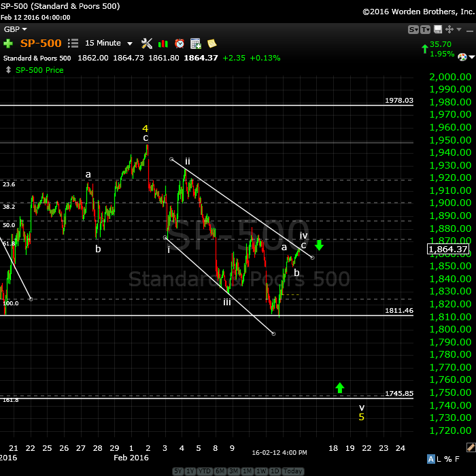Click the SP-500 symbol name
The image size is (476, 476).
[x=41, y=43]
